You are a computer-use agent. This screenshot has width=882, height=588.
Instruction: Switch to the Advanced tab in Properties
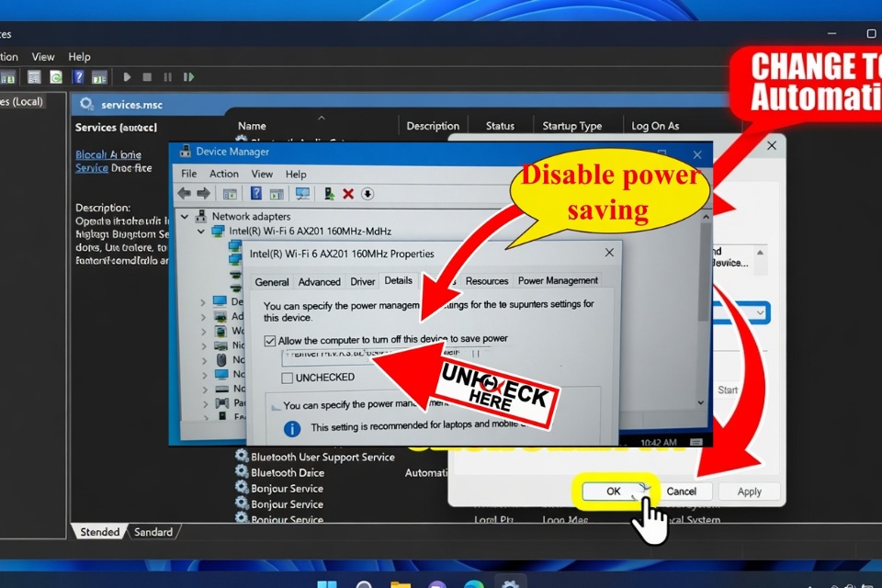tap(319, 282)
